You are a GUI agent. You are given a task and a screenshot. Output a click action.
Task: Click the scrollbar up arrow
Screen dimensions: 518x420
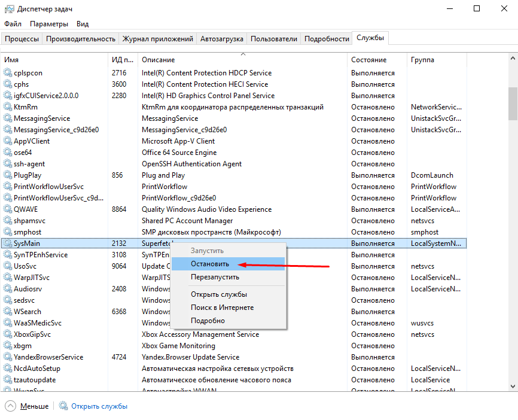tap(513, 59)
